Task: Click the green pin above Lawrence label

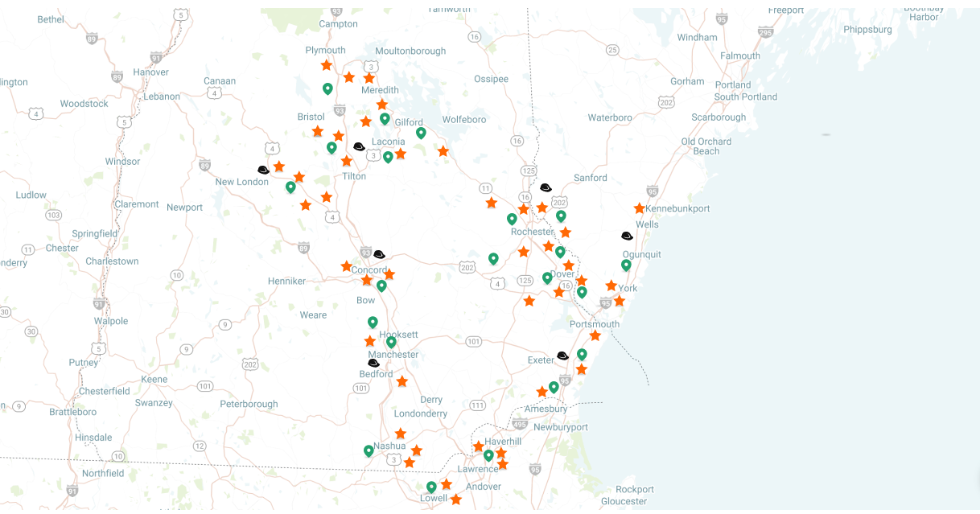Action: pos(488,455)
